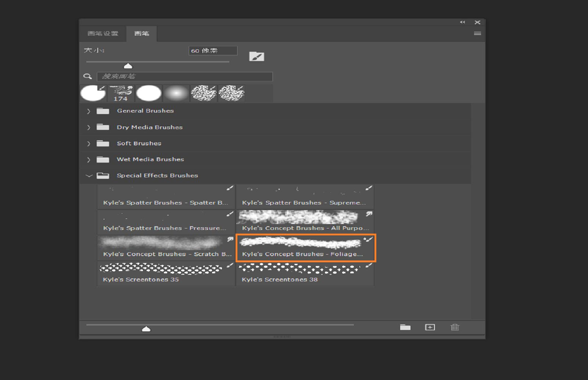Choose Kyle's Concept Brushes - Scratch B... brush
Image resolution: width=588 pixels, height=380 pixels.
(166, 248)
